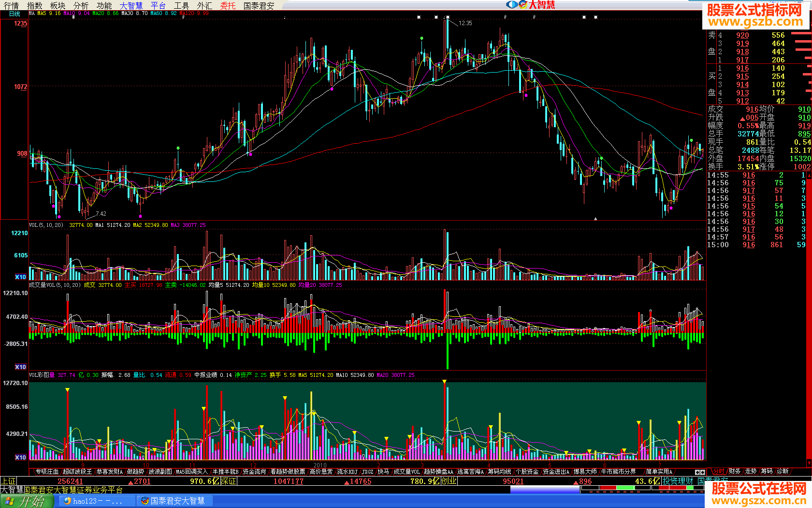Select the 成交量VOL indicator tab
The width and height of the screenshot is (812, 508).
click(x=407, y=471)
